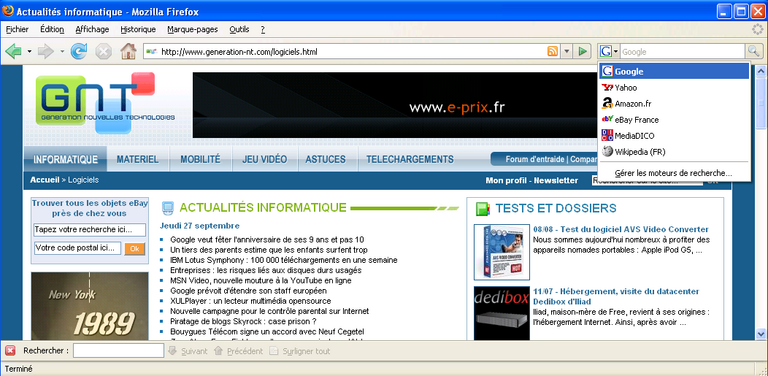Open the Affichage menu

(92, 29)
